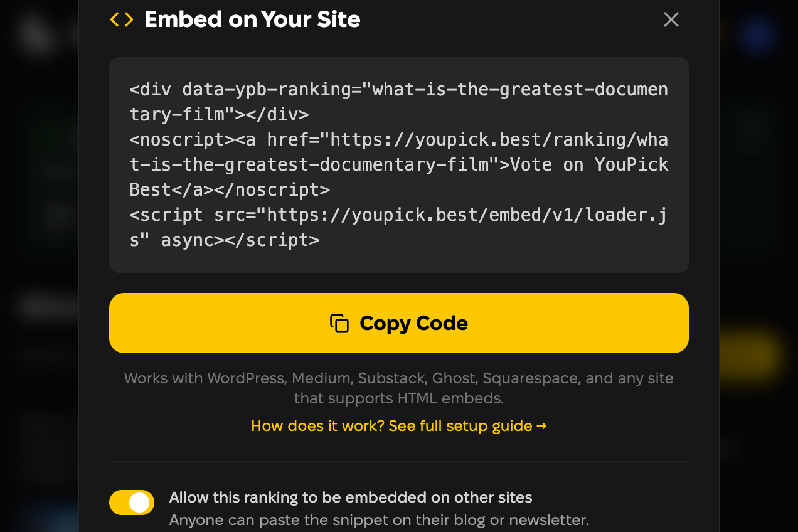Open the full setup guide link

(399, 426)
